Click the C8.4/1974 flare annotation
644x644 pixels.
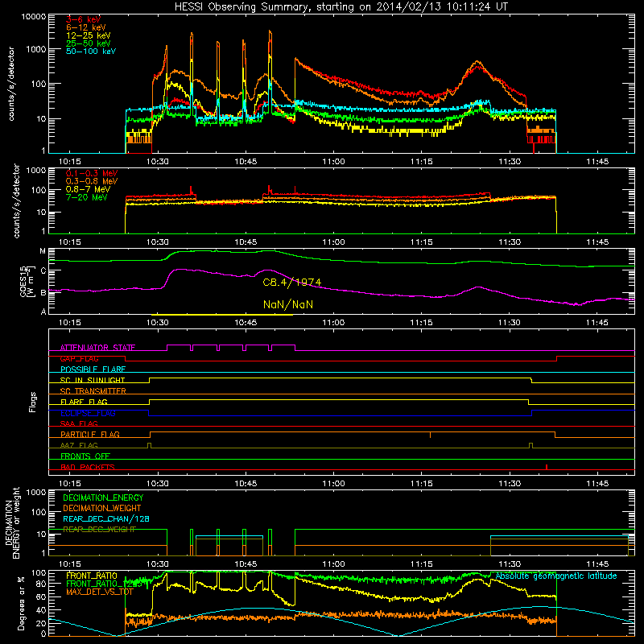click(x=292, y=283)
